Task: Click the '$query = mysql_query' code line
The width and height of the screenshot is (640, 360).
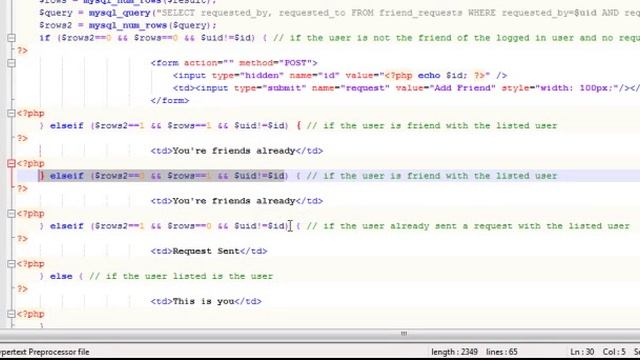Action: pos(339,13)
